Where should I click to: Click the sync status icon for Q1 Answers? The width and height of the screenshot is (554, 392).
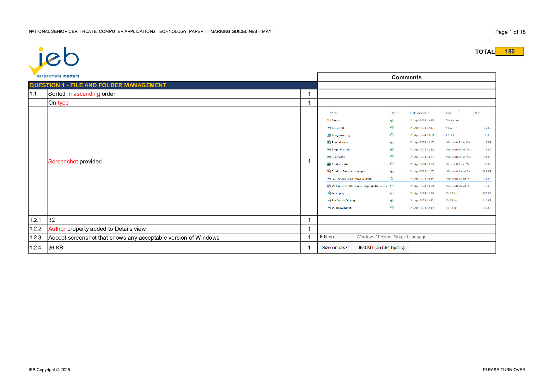click(x=392, y=179)
